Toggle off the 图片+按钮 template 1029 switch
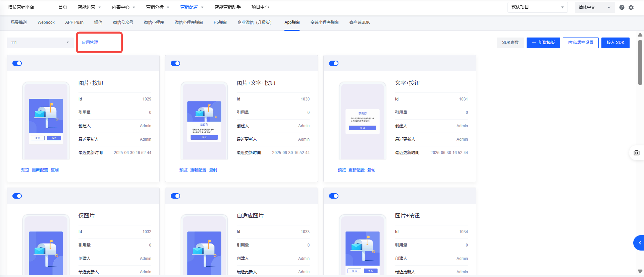Viewport: 644px width, 277px height. click(17, 63)
